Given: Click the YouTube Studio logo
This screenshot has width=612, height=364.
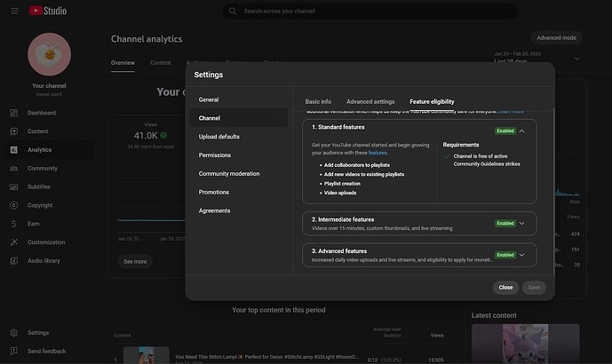Looking at the screenshot, I should pyautogui.click(x=47, y=11).
